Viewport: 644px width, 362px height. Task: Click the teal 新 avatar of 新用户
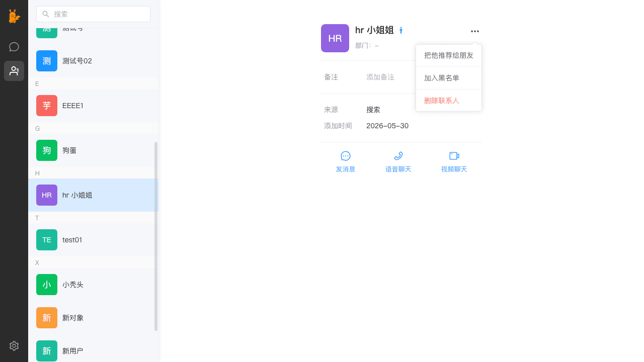pos(47,351)
